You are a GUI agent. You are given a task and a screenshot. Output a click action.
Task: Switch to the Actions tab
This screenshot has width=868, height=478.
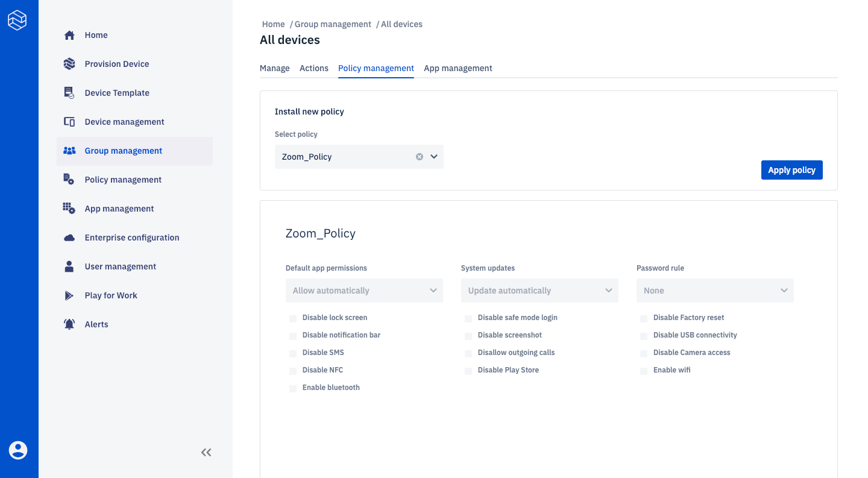pyautogui.click(x=314, y=68)
